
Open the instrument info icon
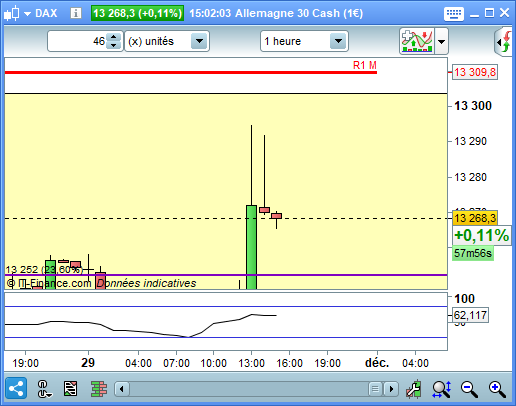76,13
